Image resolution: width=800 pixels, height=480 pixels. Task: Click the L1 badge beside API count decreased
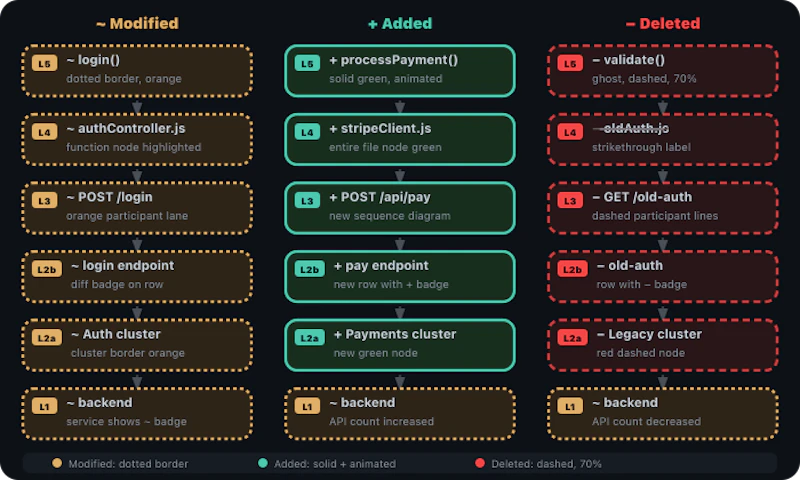570,407
